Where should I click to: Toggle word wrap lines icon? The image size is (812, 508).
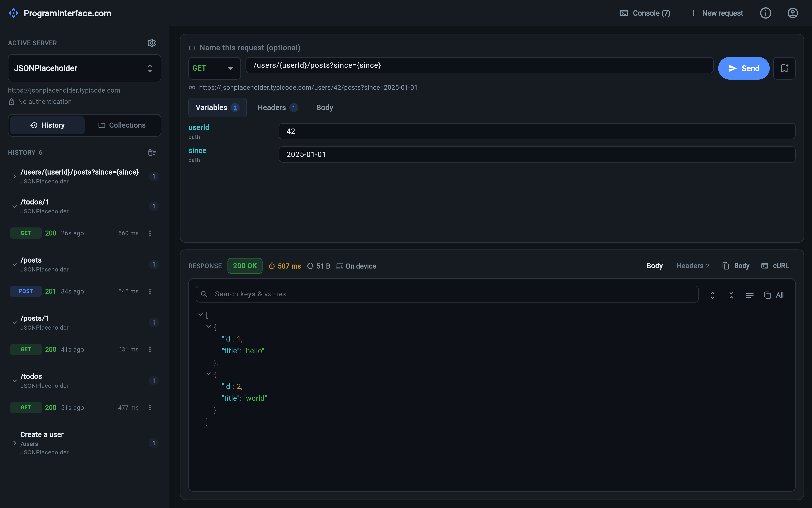750,295
